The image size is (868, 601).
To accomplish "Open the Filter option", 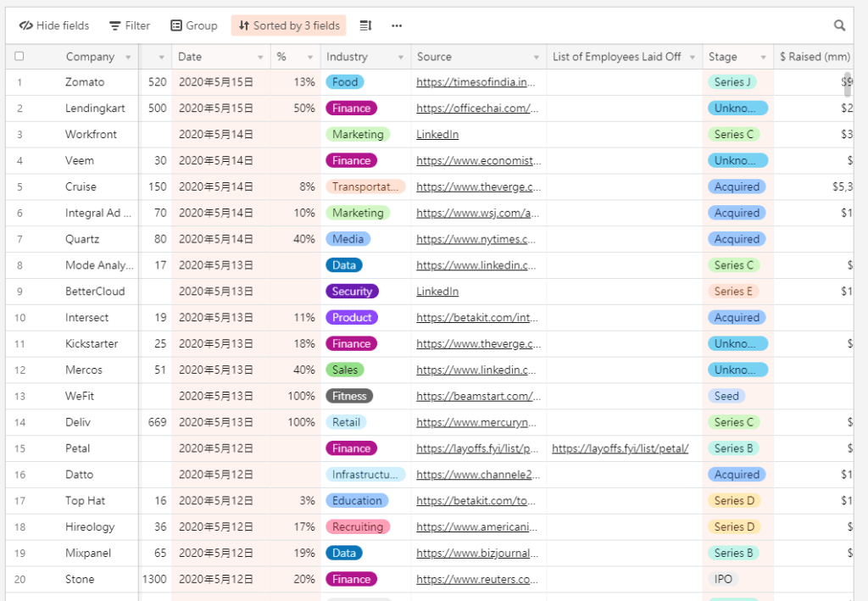I will pyautogui.click(x=130, y=25).
